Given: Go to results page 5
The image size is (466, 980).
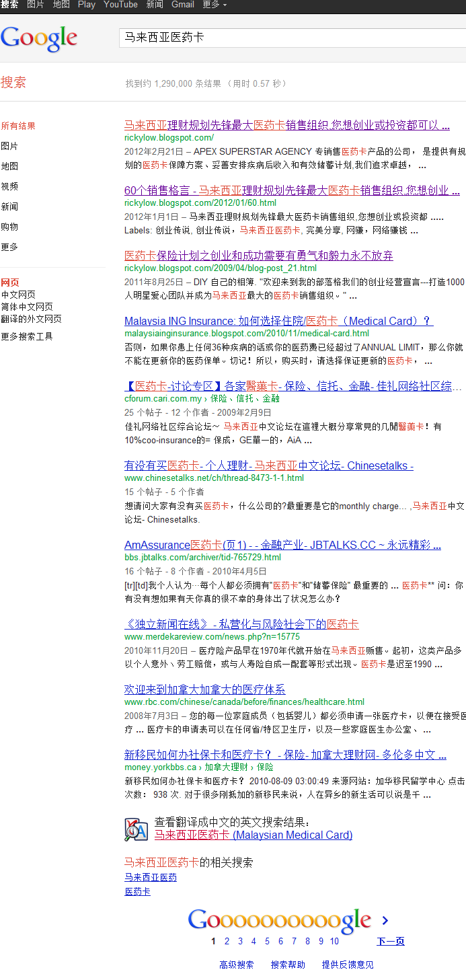Looking at the screenshot, I should pyautogui.click(x=267, y=941).
